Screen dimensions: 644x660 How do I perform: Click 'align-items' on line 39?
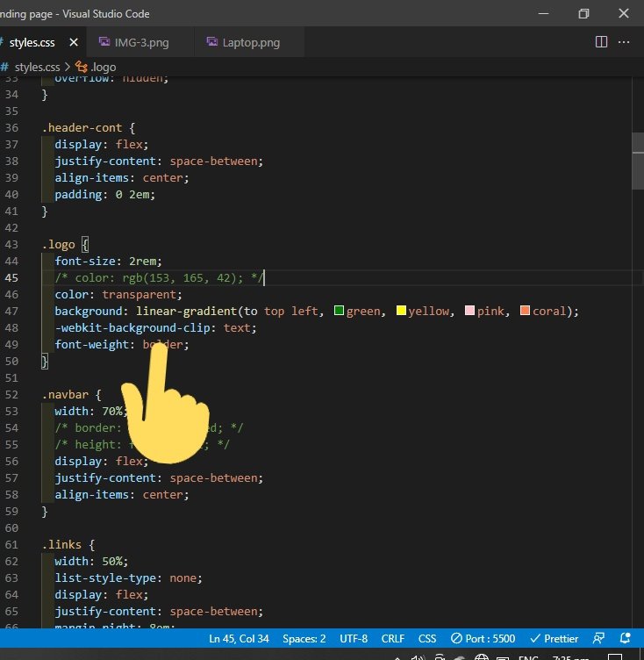click(x=92, y=178)
